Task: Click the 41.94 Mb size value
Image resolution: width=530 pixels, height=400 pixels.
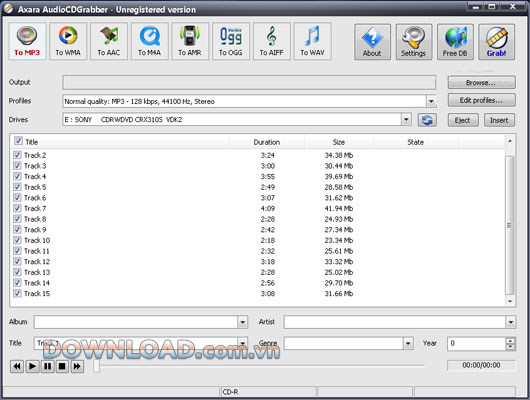Action: click(x=339, y=208)
